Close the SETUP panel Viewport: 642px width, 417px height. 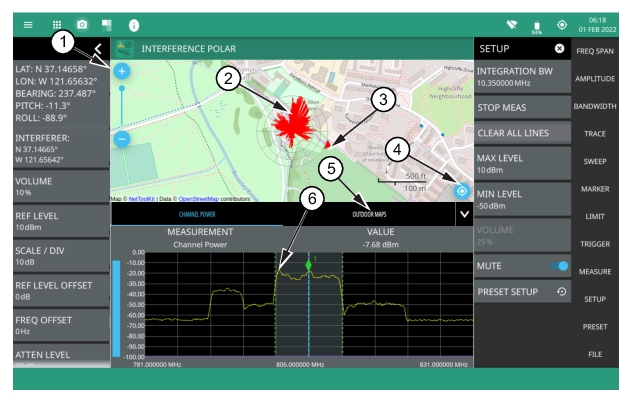coord(559,48)
